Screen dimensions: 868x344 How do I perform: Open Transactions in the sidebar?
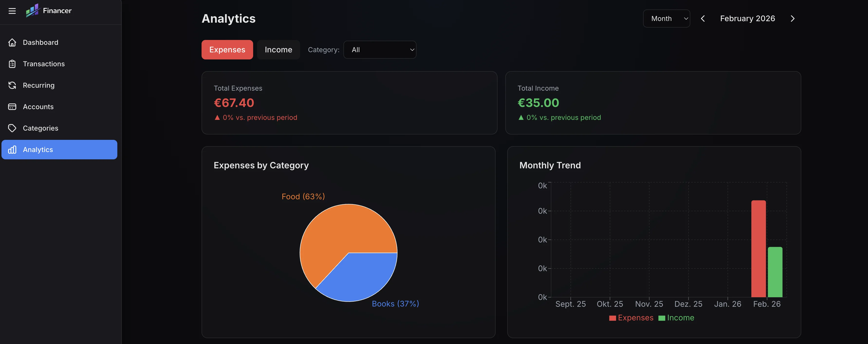tap(44, 64)
